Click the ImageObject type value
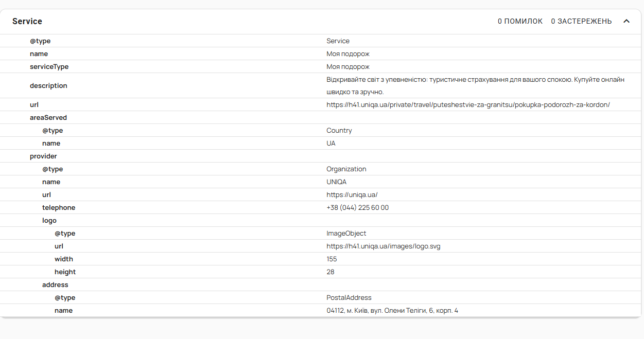 [346, 233]
